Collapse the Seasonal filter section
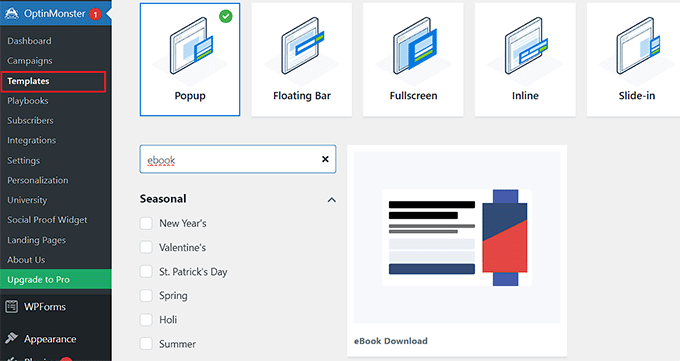680x361 pixels. pyautogui.click(x=331, y=200)
